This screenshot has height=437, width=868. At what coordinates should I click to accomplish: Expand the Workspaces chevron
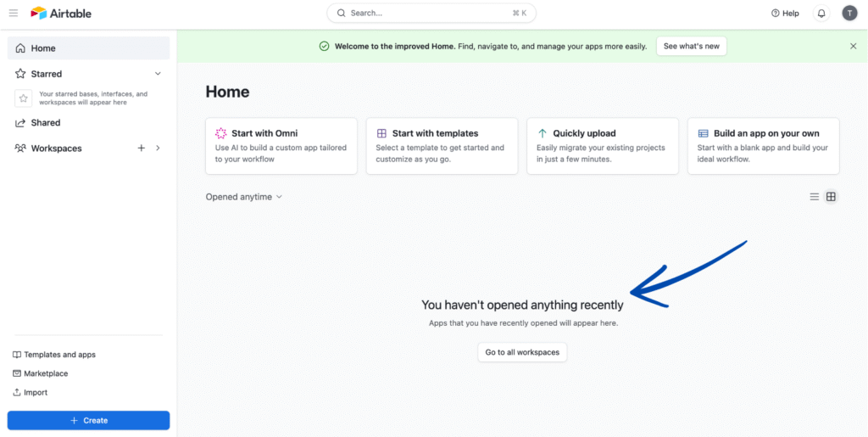158,148
